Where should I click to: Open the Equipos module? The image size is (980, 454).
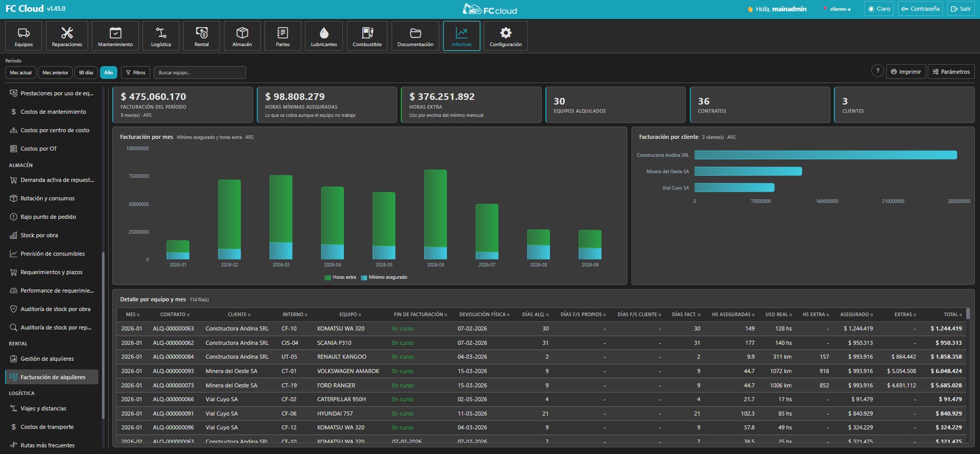[x=24, y=36]
